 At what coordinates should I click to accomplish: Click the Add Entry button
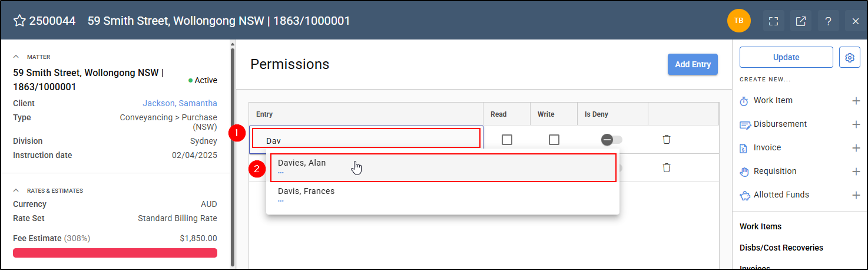point(693,64)
